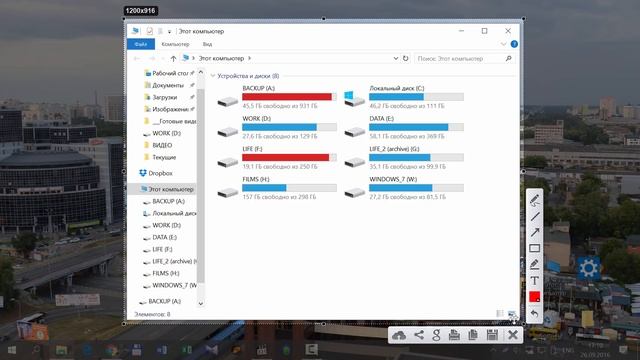Open the notification center in taskbar
The image size is (640, 360).
(x=623, y=350)
